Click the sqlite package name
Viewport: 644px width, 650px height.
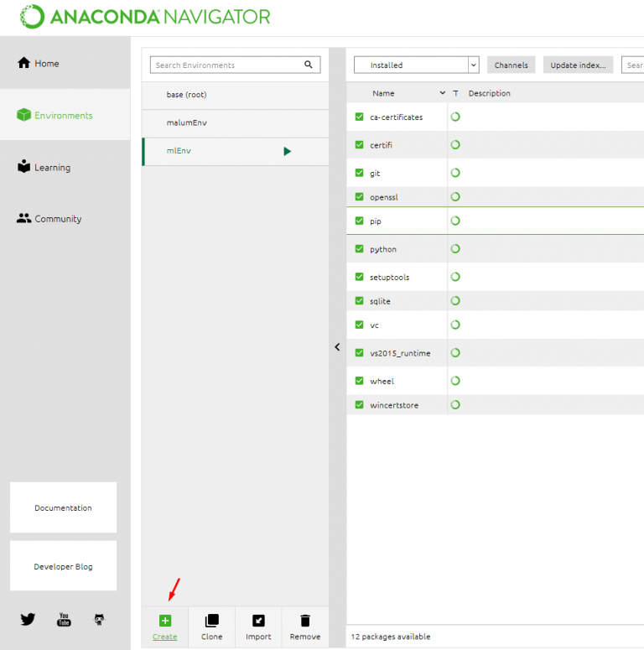[380, 301]
